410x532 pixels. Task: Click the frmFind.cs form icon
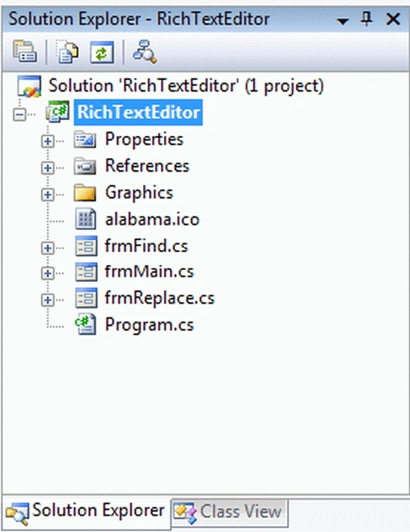[x=86, y=245]
